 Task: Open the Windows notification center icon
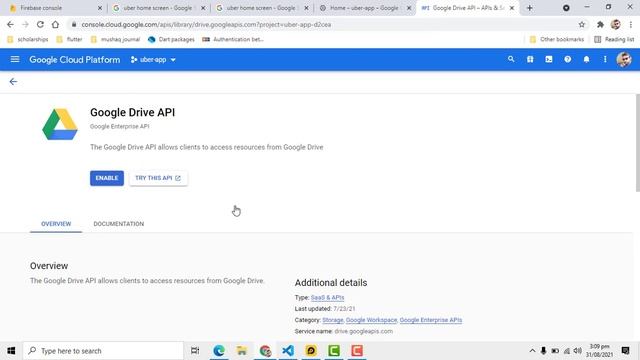[625, 351]
